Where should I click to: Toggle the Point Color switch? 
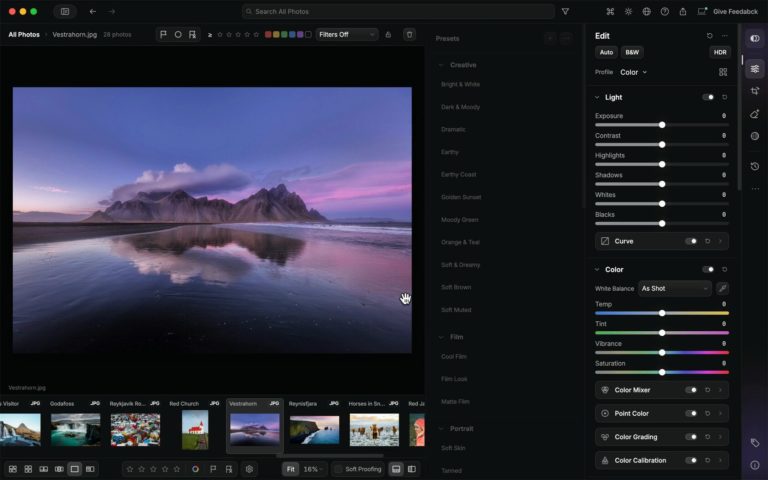click(x=691, y=413)
